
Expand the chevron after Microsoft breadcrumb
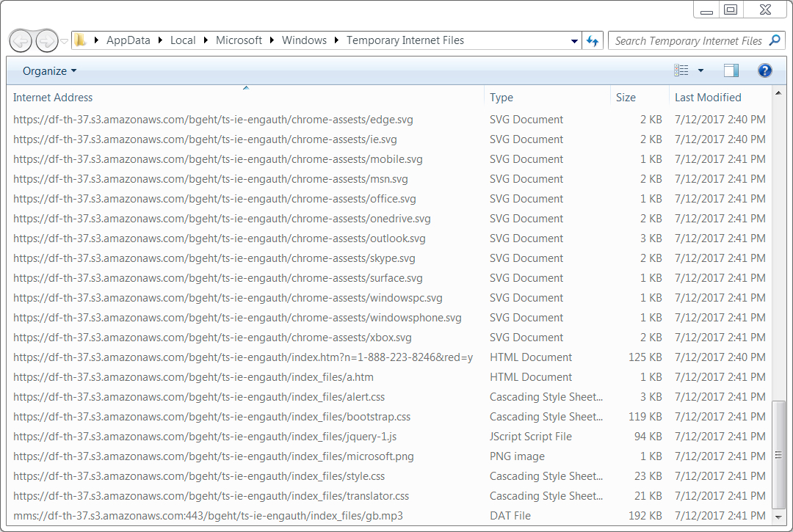click(x=272, y=40)
